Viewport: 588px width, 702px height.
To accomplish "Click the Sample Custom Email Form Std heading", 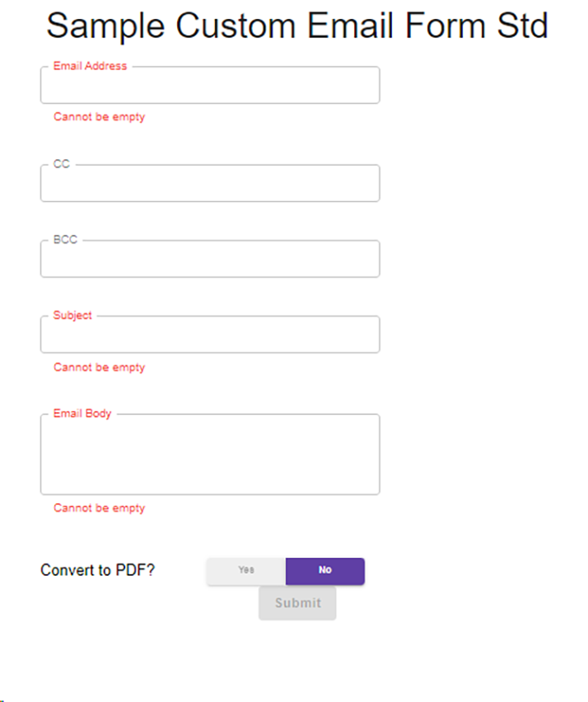I will pyautogui.click(x=297, y=26).
